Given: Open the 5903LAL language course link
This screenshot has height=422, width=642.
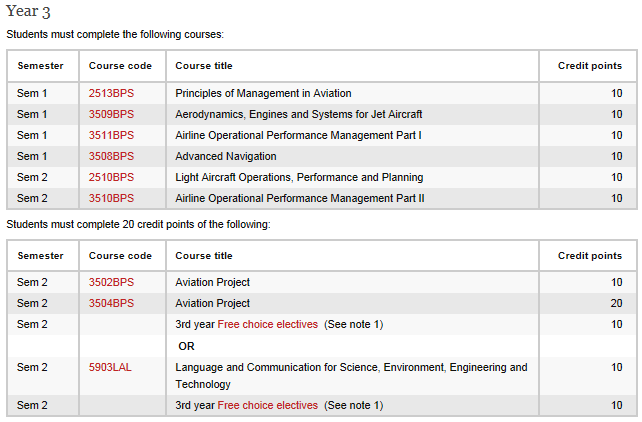Looking at the screenshot, I should (x=110, y=367).
